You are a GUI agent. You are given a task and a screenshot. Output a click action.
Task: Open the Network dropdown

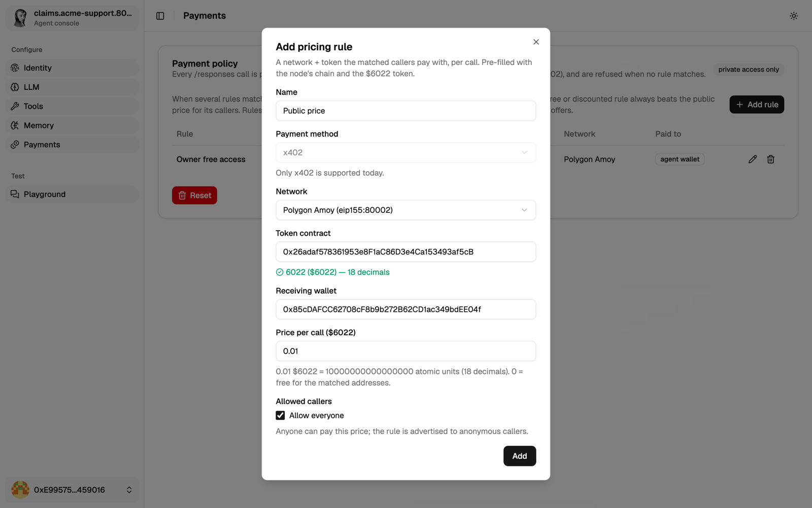tap(405, 210)
